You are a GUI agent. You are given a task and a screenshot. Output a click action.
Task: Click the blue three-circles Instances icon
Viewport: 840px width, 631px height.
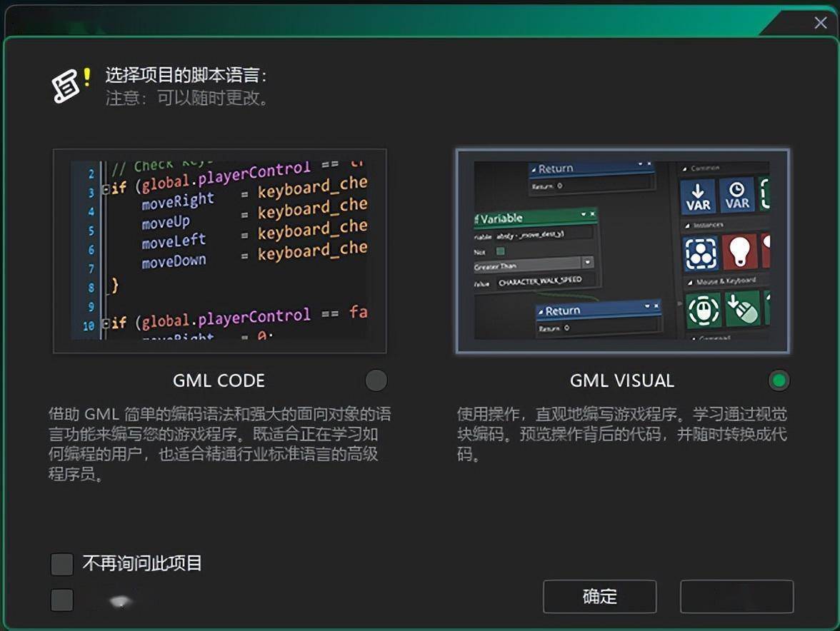(x=701, y=253)
